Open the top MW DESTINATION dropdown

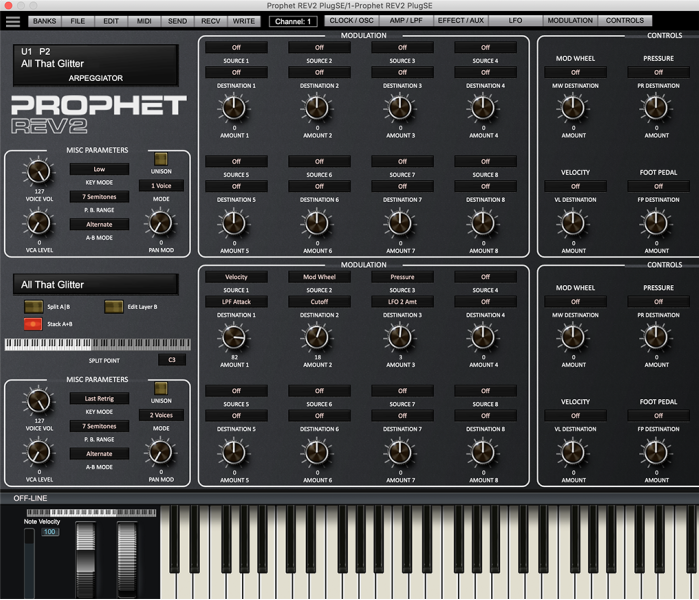tap(576, 72)
